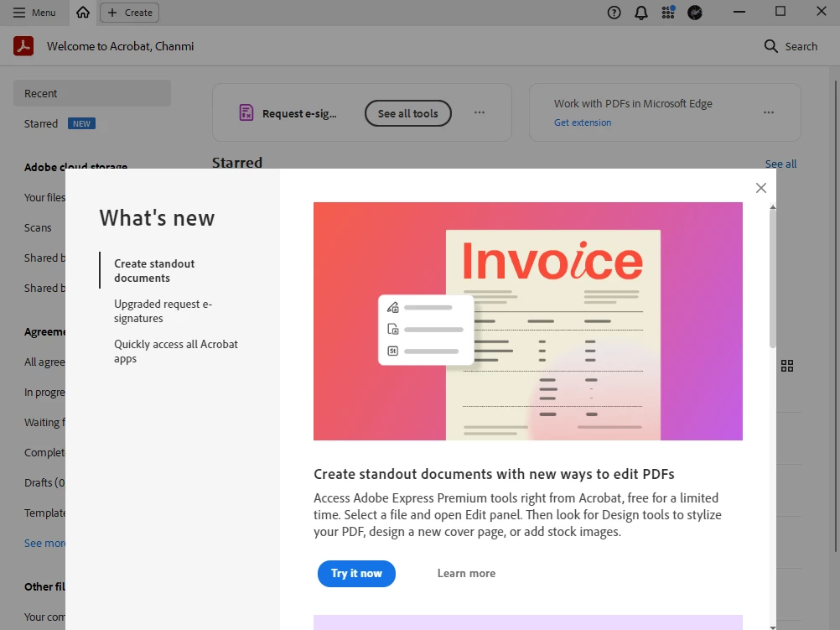Select Quickly access all Acrobat apps topic
The height and width of the screenshot is (630, 840).
tap(176, 351)
